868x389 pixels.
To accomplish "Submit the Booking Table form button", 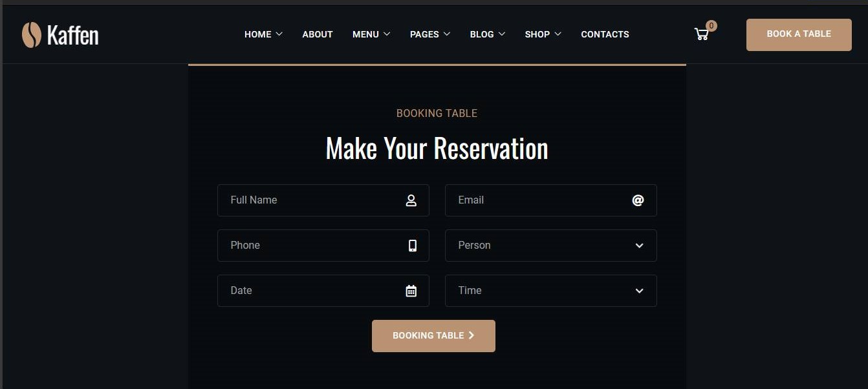I will tap(433, 336).
